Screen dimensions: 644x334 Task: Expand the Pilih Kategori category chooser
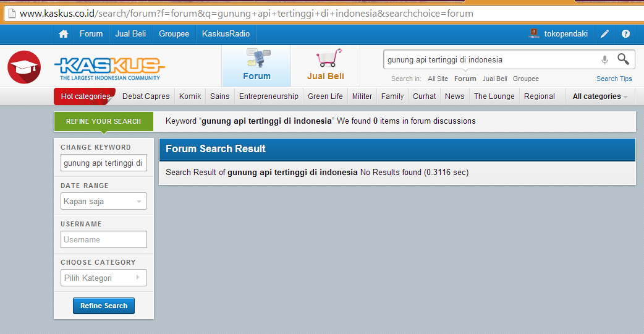103,278
